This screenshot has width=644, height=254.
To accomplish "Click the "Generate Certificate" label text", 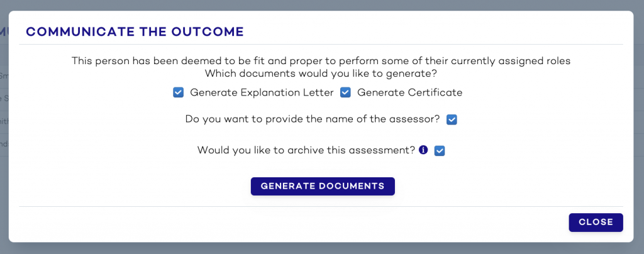I will click(x=410, y=93).
